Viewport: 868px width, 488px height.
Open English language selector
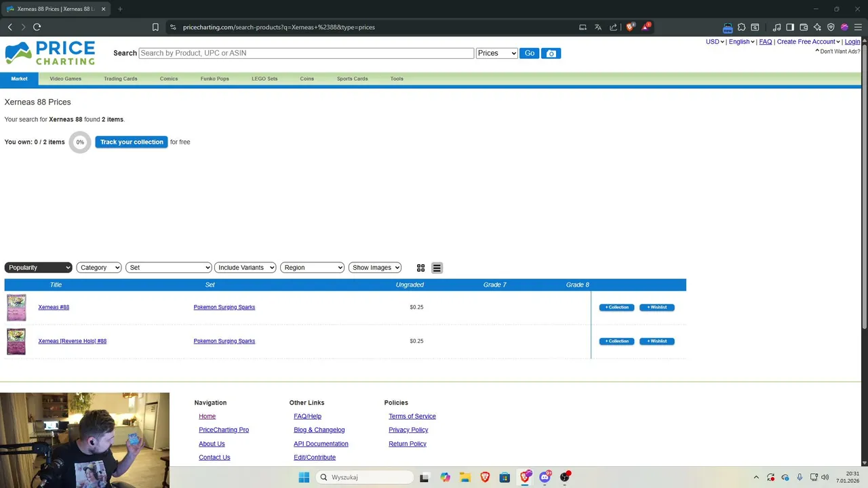(x=742, y=42)
